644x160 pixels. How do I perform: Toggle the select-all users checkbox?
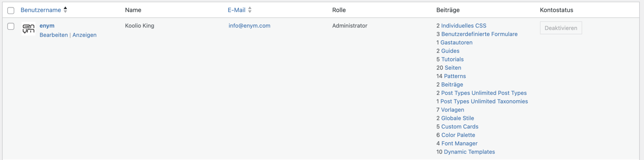coord(11,10)
